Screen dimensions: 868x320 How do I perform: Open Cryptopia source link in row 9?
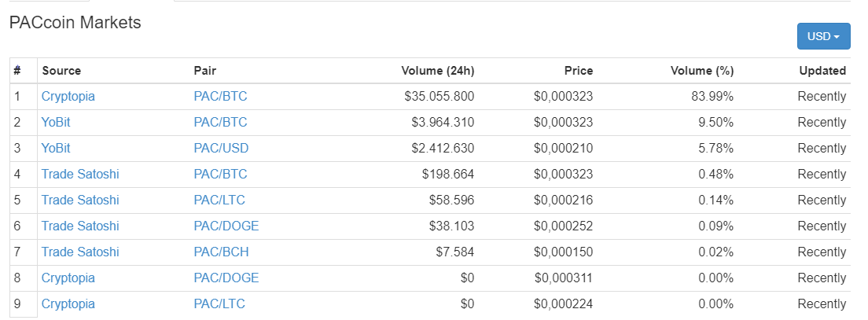[68, 304]
